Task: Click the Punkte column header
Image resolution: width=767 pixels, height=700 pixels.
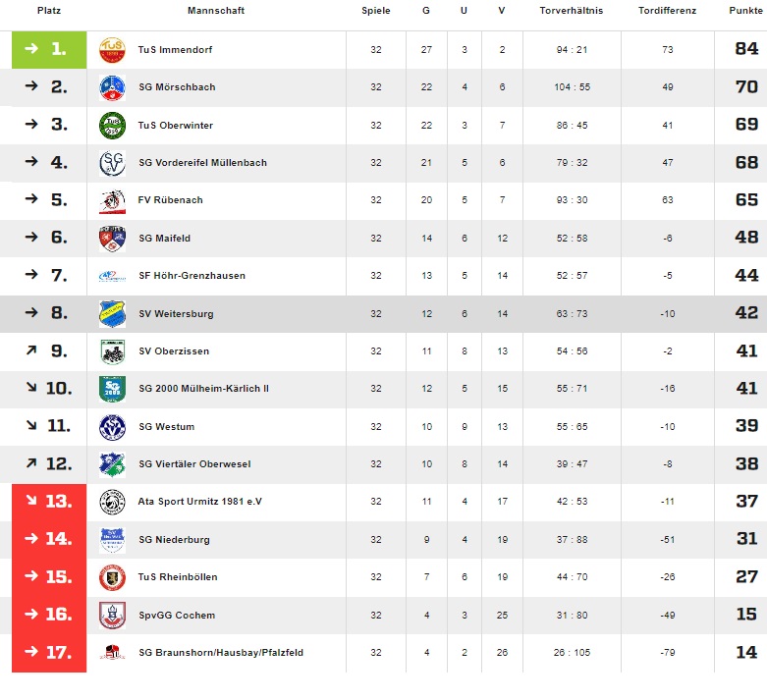Action: pyautogui.click(x=745, y=11)
